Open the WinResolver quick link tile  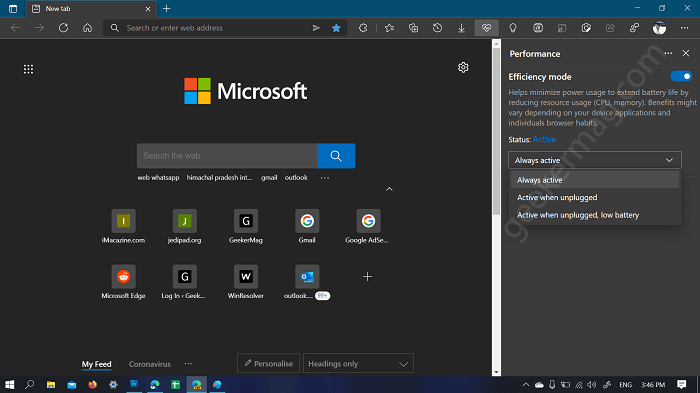[x=246, y=282]
